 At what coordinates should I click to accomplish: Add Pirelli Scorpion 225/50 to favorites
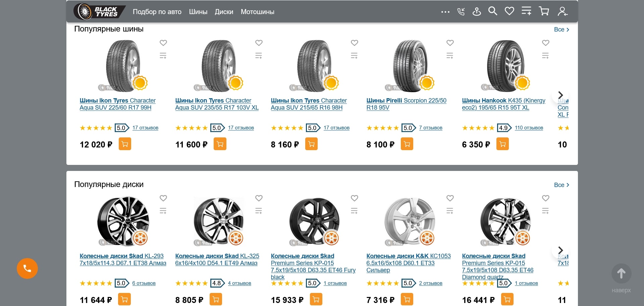tap(450, 43)
